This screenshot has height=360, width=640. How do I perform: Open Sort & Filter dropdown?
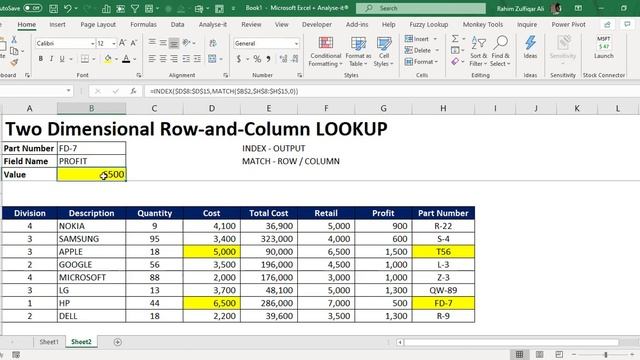tap(478, 51)
